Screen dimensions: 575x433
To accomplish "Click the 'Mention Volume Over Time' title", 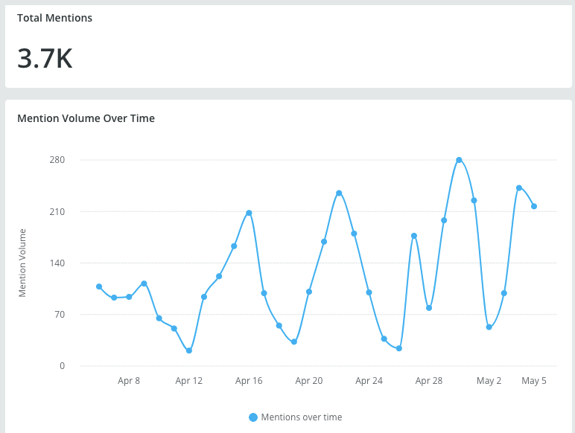I will 86,118.
